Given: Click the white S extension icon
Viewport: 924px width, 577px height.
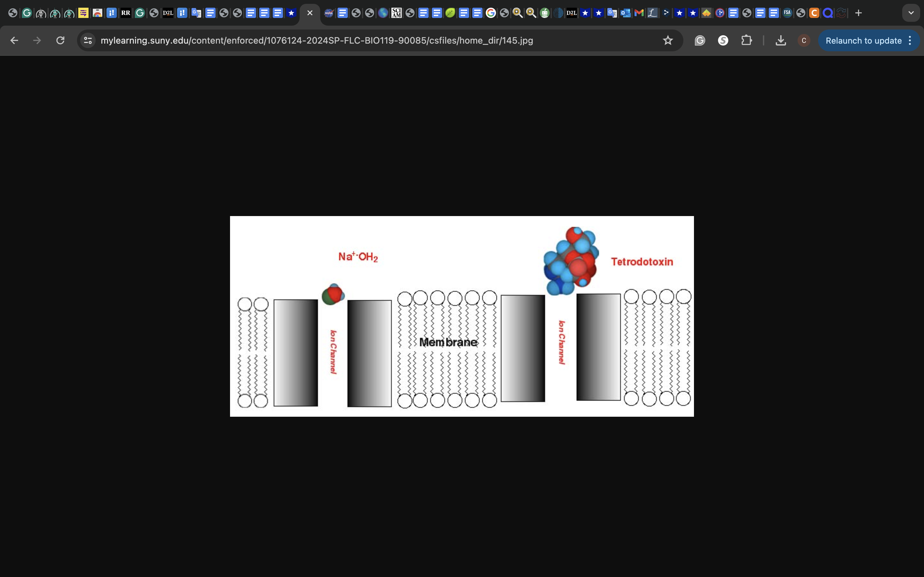Looking at the screenshot, I should coord(723,40).
